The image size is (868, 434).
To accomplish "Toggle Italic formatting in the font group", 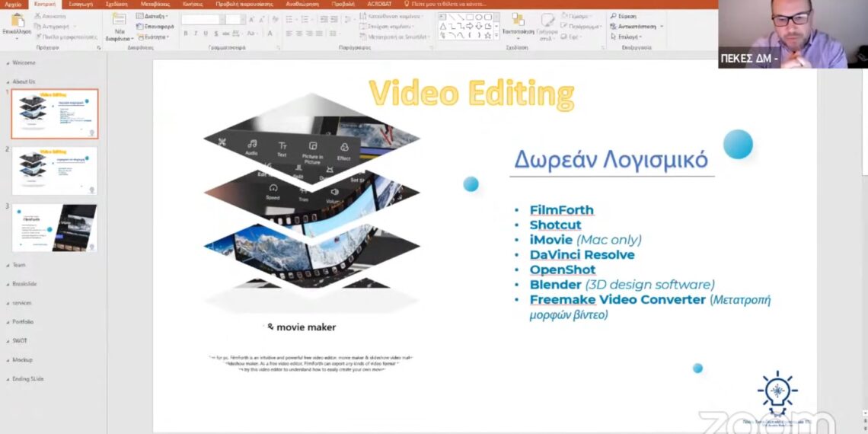I will pos(195,34).
